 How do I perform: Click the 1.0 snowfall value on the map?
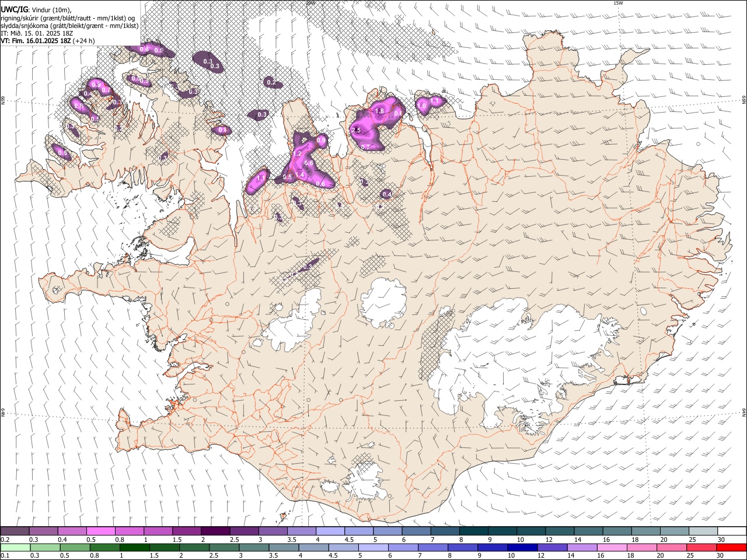422,105
